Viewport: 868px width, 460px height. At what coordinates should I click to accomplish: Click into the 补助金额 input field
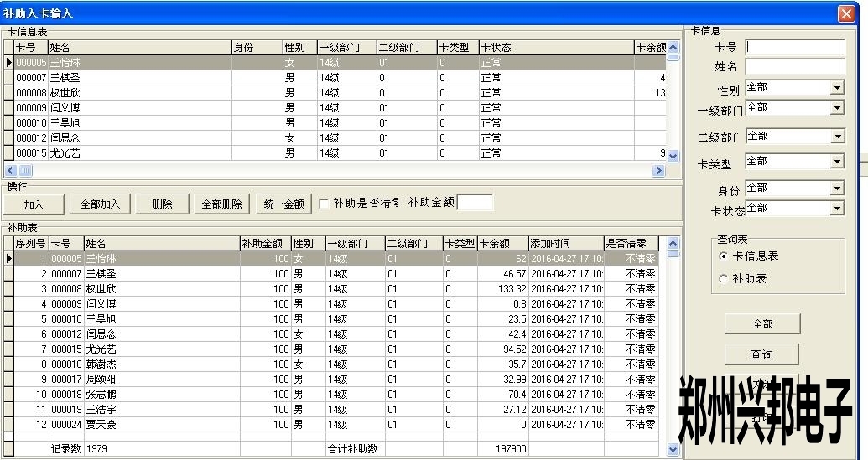tap(475, 203)
